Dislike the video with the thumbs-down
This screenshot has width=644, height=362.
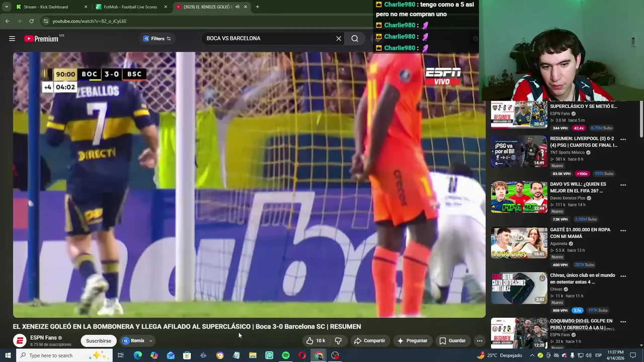coord(338,341)
